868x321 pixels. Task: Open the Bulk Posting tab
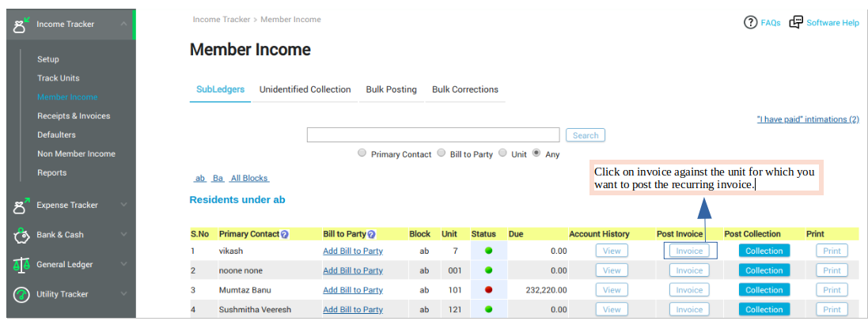[392, 89]
